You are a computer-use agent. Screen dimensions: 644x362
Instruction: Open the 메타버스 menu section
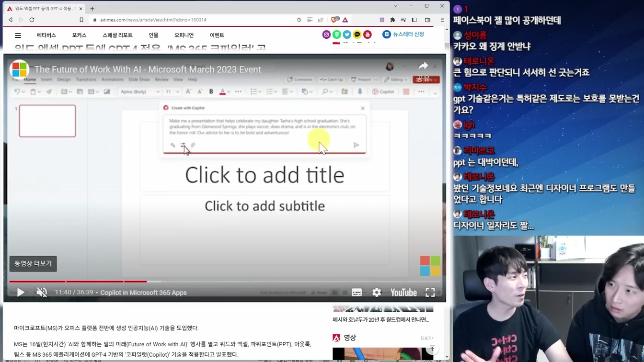click(x=46, y=35)
